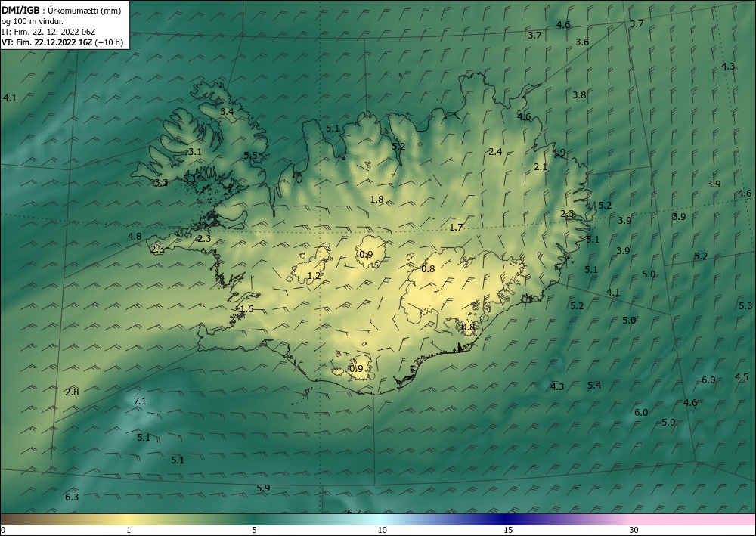Click the 4.9 value on the northeast coast
756x536 pixels.
coord(559,153)
